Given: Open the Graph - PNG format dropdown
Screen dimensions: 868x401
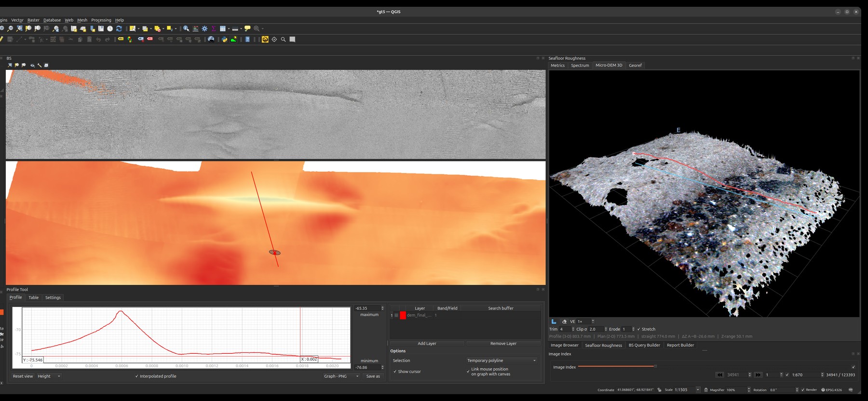Looking at the screenshot, I should [x=341, y=376].
